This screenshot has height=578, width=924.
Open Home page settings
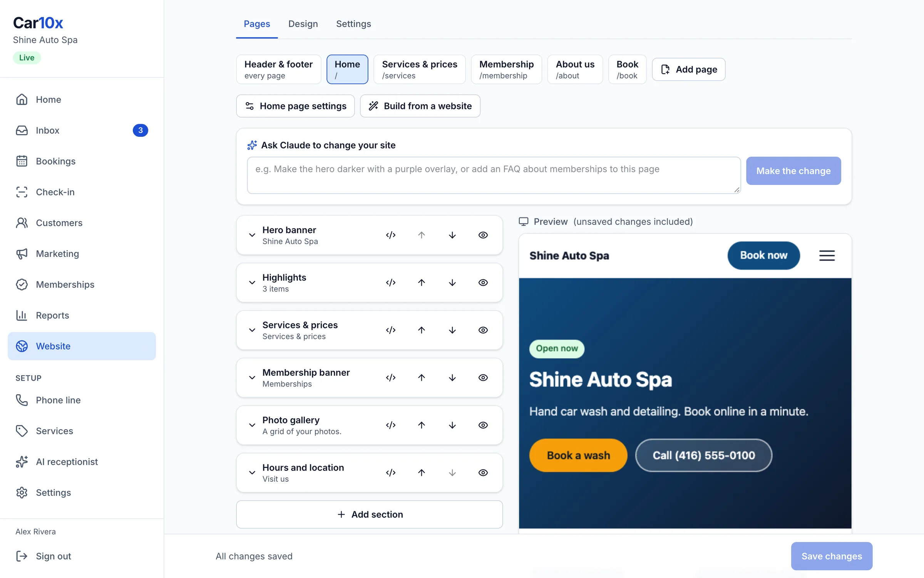click(x=295, y=106)
